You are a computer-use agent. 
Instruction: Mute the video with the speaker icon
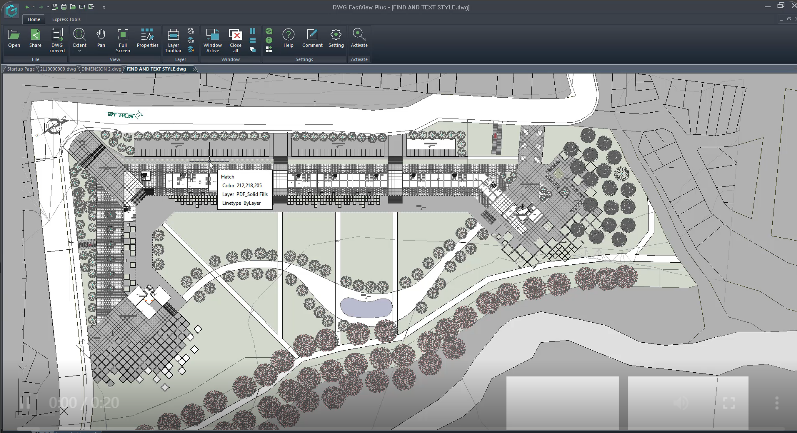pyautogui.click(x=681, y=403)
